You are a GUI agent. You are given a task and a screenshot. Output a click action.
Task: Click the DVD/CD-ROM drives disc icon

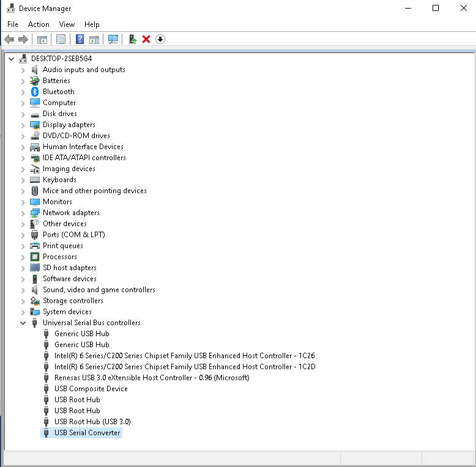click(x=35, y=136)
